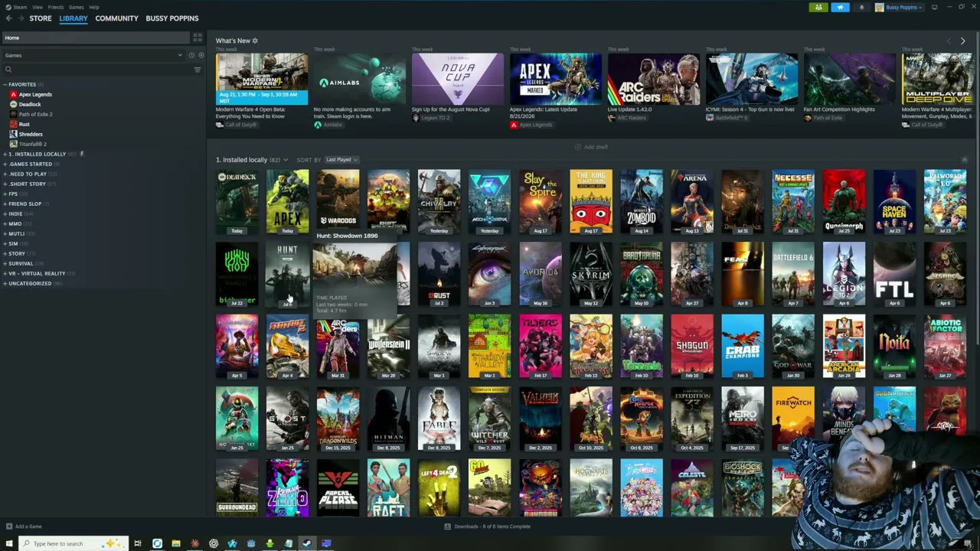Open the blue announcements megaphone button

click(840, 8)
